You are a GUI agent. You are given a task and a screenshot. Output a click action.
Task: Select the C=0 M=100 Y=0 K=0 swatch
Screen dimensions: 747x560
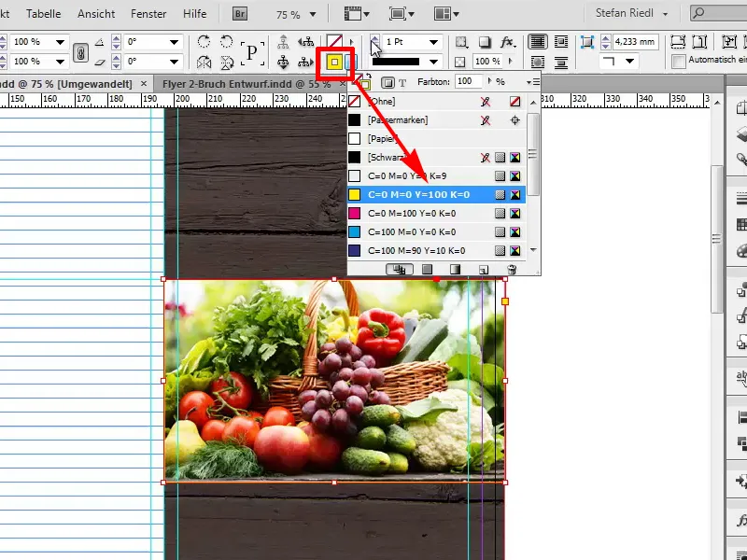coord(436,214)
